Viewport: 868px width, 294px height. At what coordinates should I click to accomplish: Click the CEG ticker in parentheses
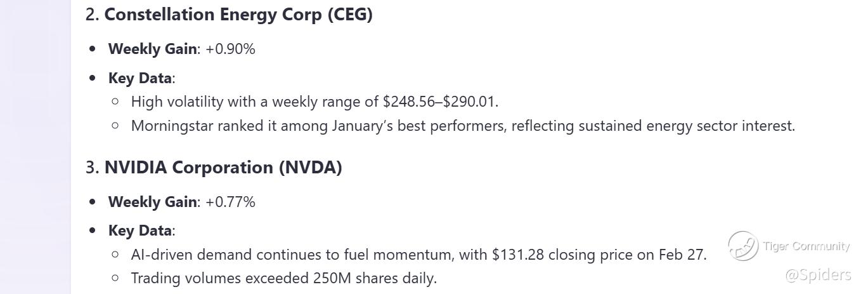pyautogui.click(x=350, y=15)
